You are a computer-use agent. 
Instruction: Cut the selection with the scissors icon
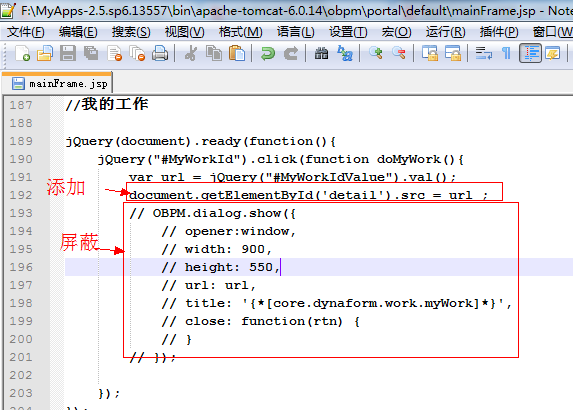tap(190, 53)
